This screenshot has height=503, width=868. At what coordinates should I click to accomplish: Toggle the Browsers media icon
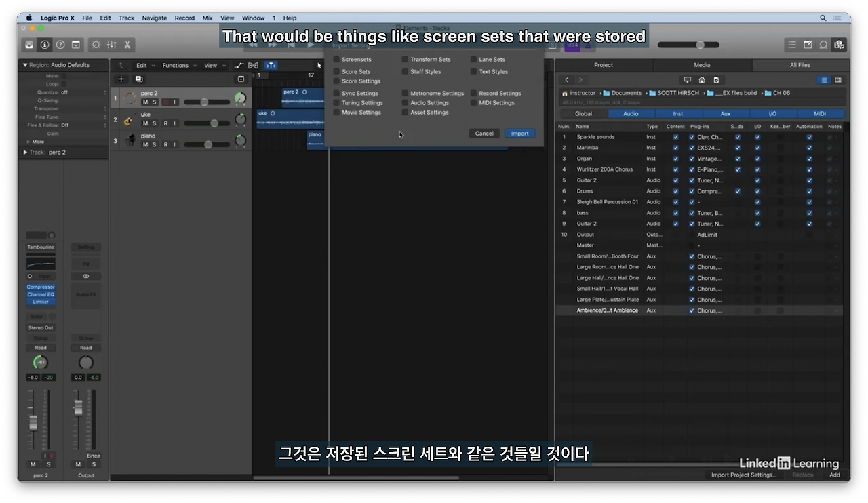tap(839, 45)
